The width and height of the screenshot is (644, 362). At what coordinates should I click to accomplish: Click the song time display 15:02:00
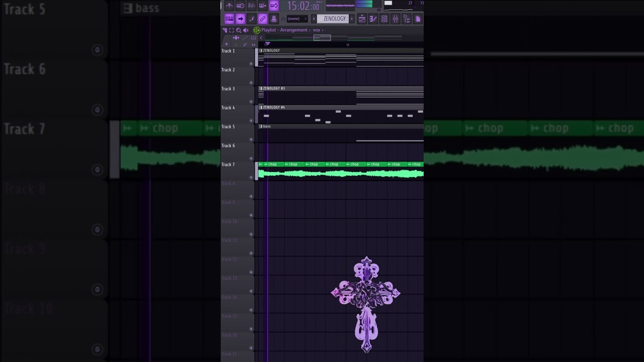[x=303, y=6]
